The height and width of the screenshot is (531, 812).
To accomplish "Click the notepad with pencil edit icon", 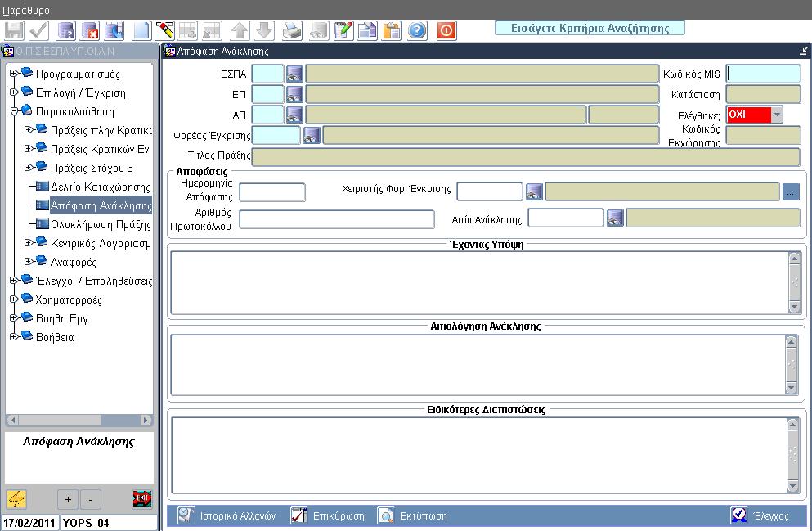I will point(344,30).
